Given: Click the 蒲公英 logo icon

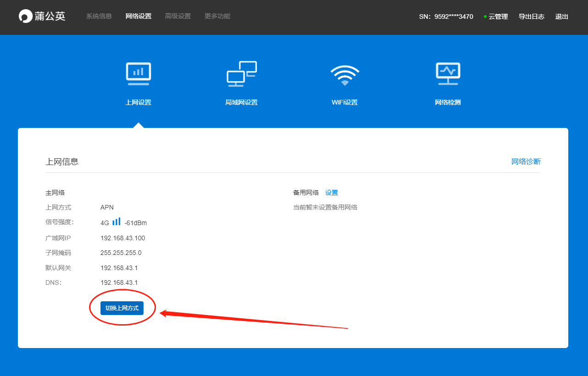Looking at the screenshot, I should pyautogui.click(x=26, y=16).
